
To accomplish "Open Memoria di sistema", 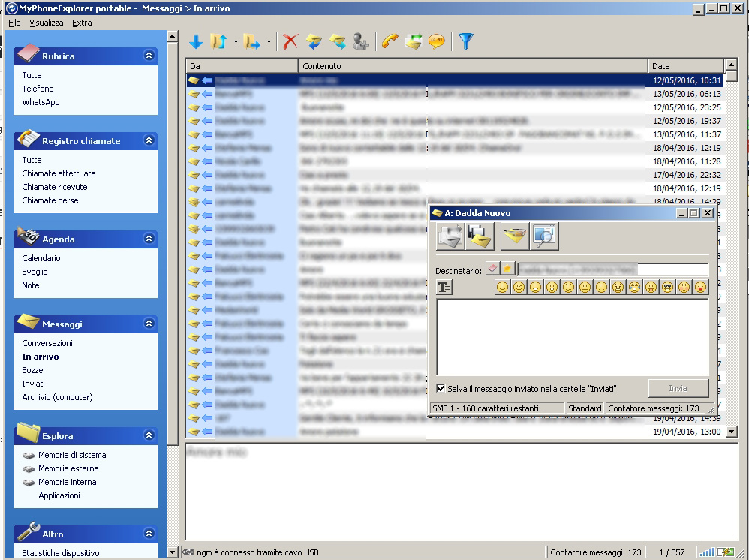I will click(x=72, y=455).
